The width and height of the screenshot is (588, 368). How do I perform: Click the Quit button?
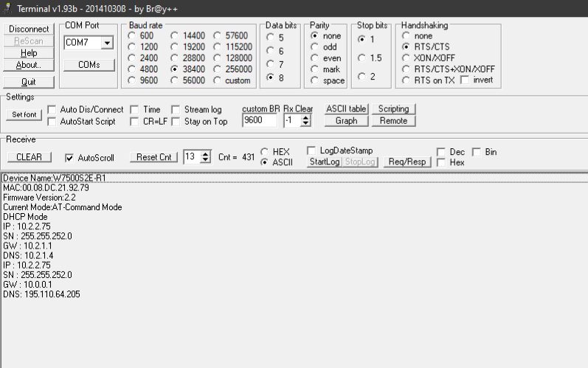click(x=29, y=82)
